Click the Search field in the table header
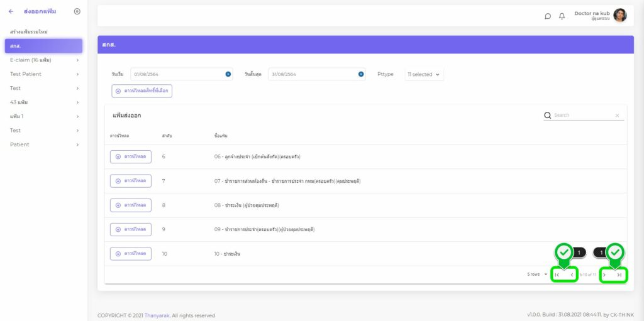Viewport: 644px width, 321px height. [582, 116]
